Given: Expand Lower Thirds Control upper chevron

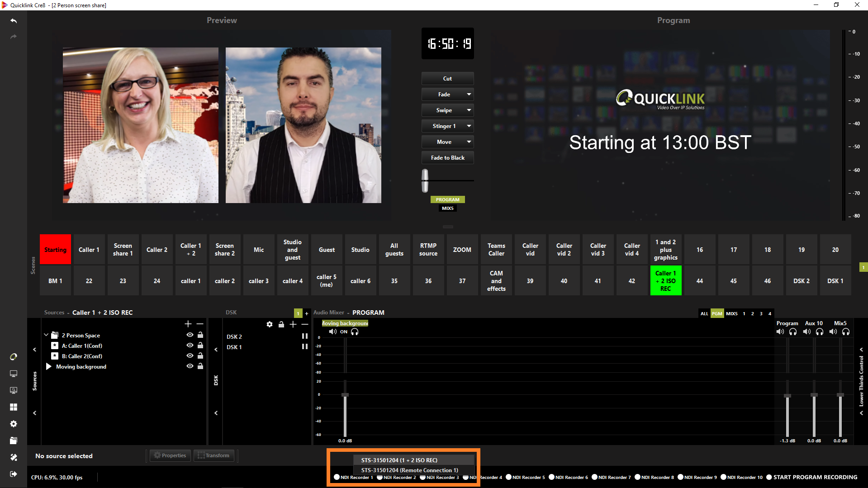Looking at the screenshot, I should (862, 350).
